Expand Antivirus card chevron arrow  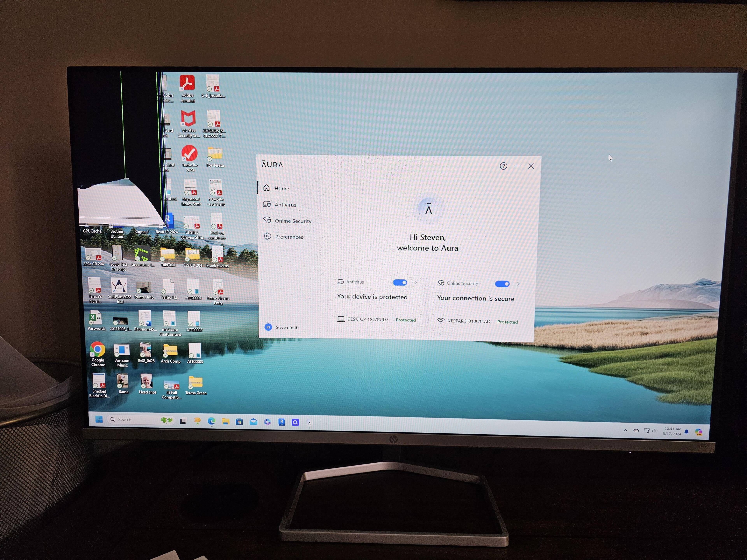click(415, 283)
